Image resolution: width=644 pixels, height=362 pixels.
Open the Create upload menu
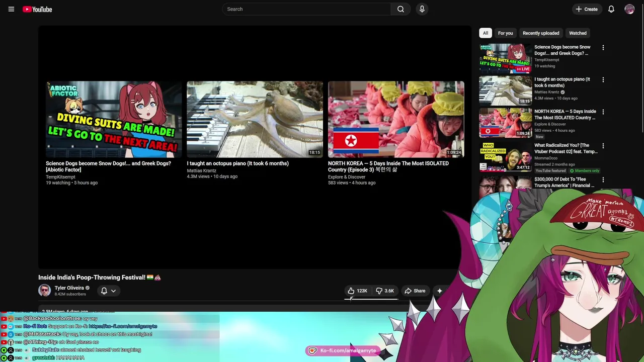click(587, 9)
